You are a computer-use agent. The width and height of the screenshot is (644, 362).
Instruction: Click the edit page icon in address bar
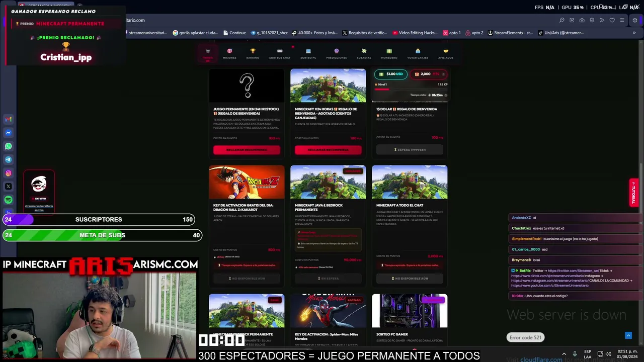(x=572, y=20)
